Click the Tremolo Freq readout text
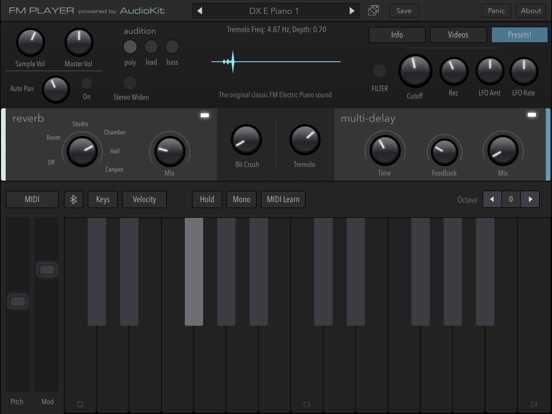The height and width of the screenshot is (414, 552). (x=276, y=30)
